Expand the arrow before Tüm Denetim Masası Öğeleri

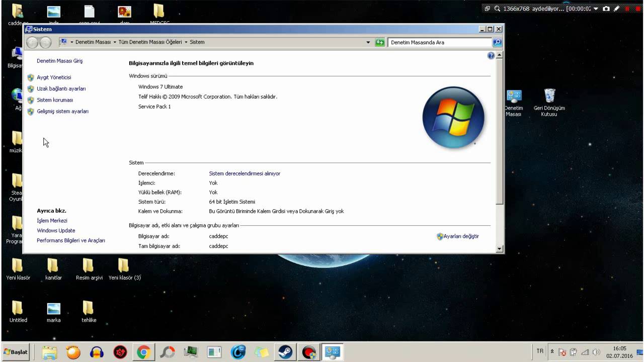point(115,42)
